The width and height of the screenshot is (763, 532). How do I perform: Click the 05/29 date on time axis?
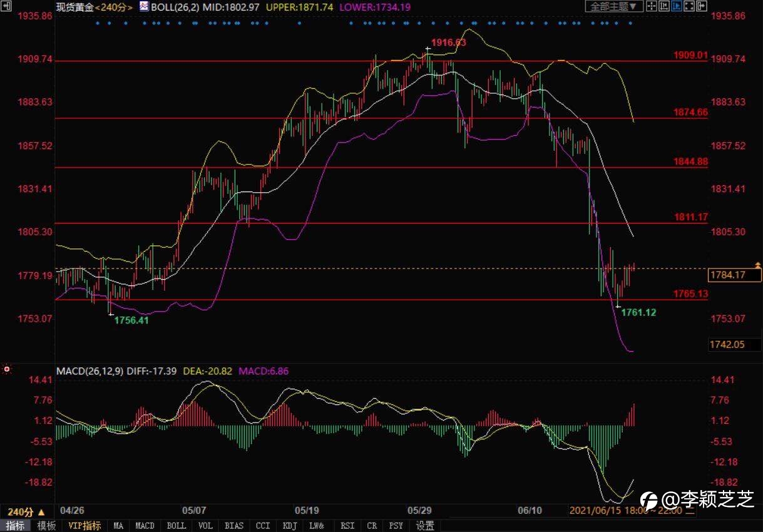(x=419, y=511)
